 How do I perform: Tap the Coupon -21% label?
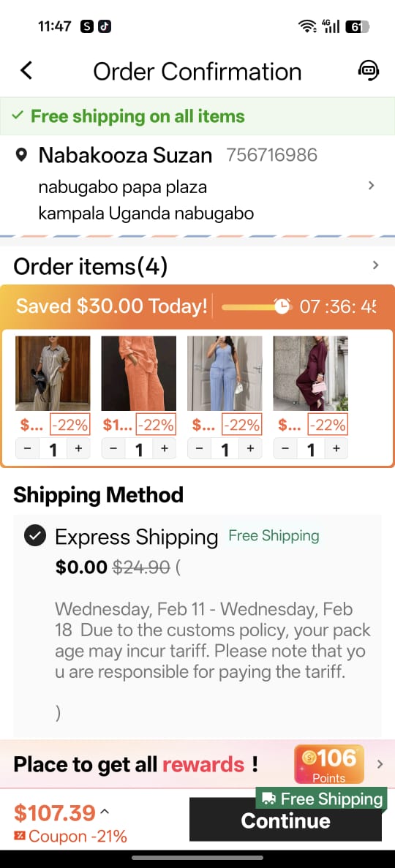click(70, 836)
